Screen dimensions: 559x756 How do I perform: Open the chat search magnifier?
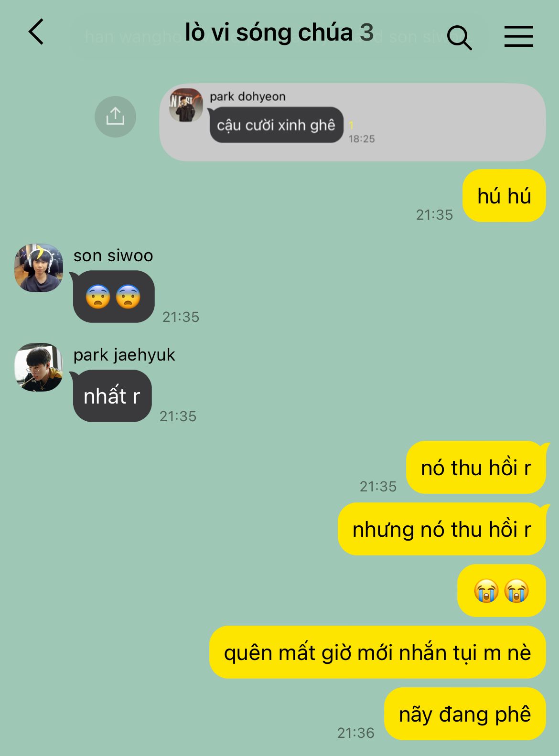tap(459, 37)
